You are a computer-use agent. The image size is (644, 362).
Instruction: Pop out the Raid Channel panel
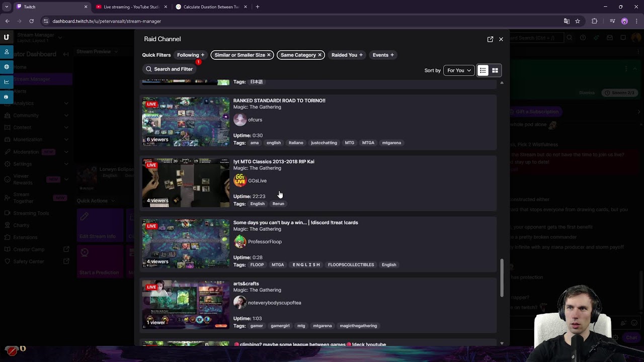tap(490, 39)
